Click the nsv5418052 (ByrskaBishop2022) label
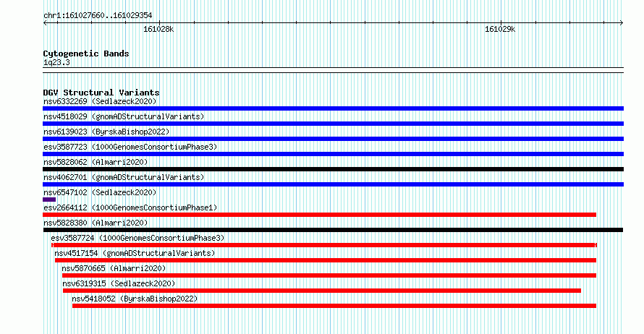Screen dimensions: 644x334 (135, 299)
